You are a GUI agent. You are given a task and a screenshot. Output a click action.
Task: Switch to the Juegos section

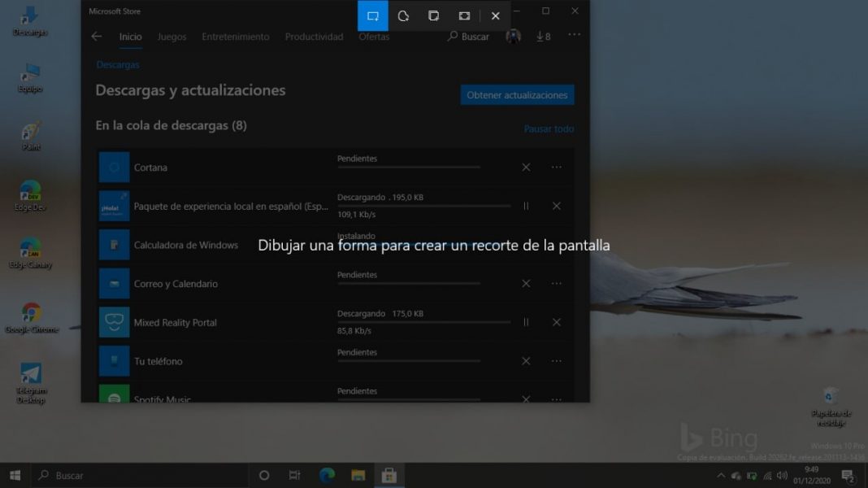pos(171,37)
